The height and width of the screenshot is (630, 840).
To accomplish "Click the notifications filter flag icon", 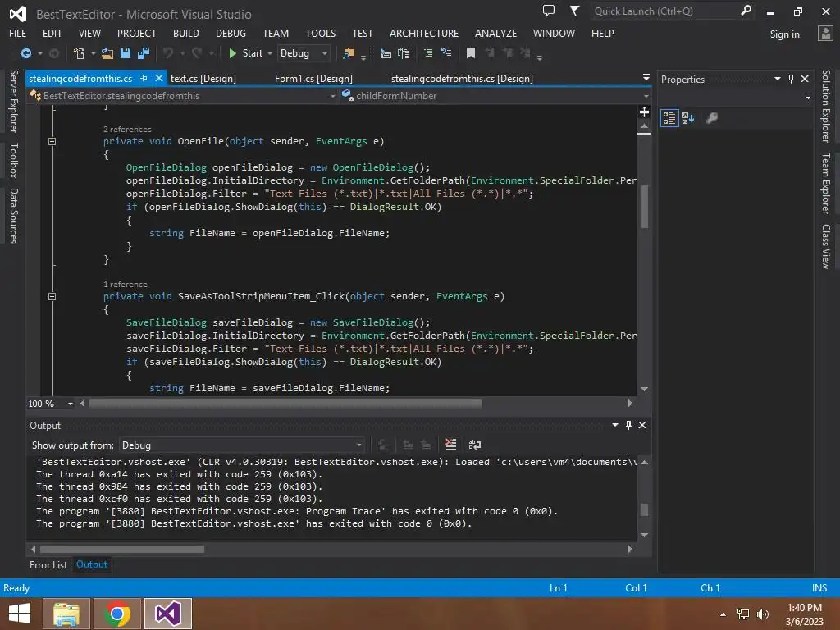I will (574, 11).
